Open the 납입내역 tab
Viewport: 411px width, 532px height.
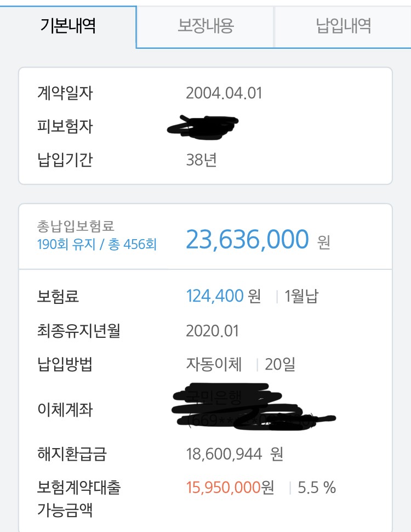coord(343,26)
